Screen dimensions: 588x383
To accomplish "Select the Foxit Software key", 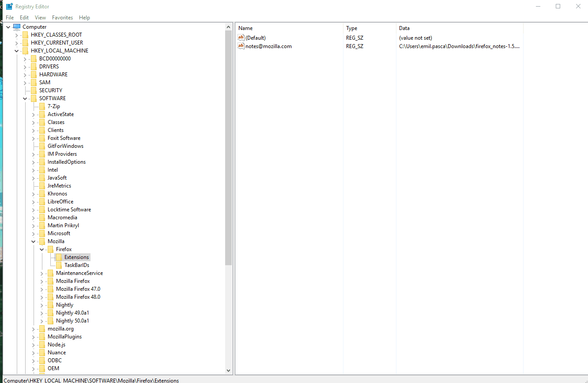I will click(64, 138).
